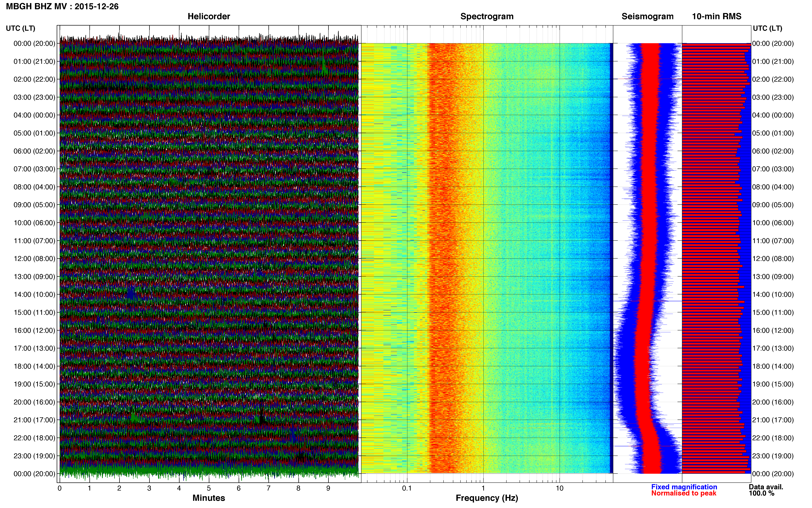The height and width of the screenshot is (508, 812).
Task: Click '23:00 (19:00)' label beside the RMS panel
Action: [773, 456]
